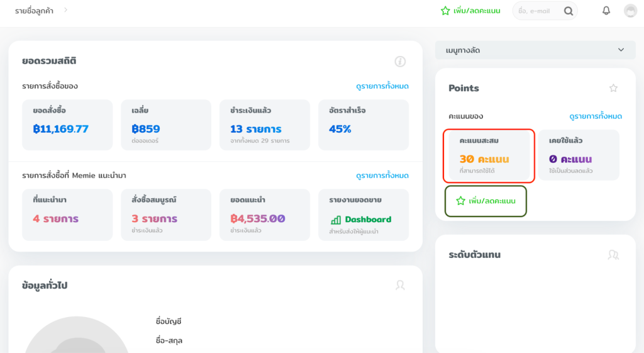Open ดูรายการทั้งหมด link for Memie recommended orders
The height and width of the screenshot is (353, 644).
point(382,176)
